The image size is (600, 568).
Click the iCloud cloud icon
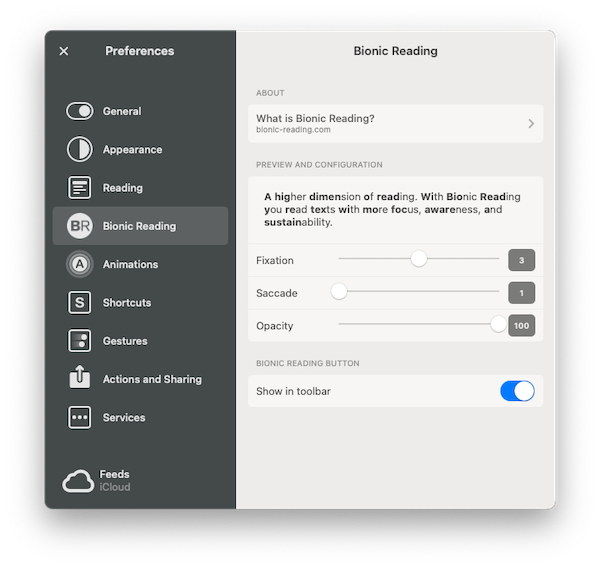point(78,481)
